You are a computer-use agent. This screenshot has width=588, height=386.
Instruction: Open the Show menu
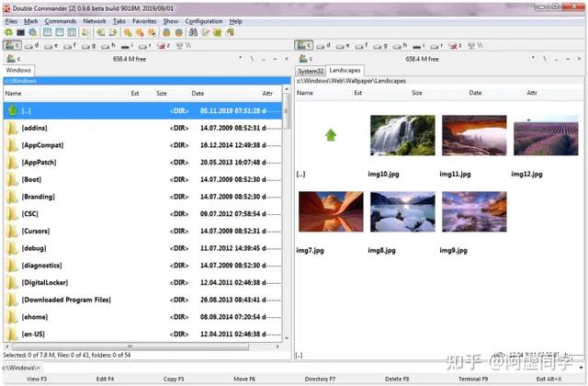(x=171, y=21)
